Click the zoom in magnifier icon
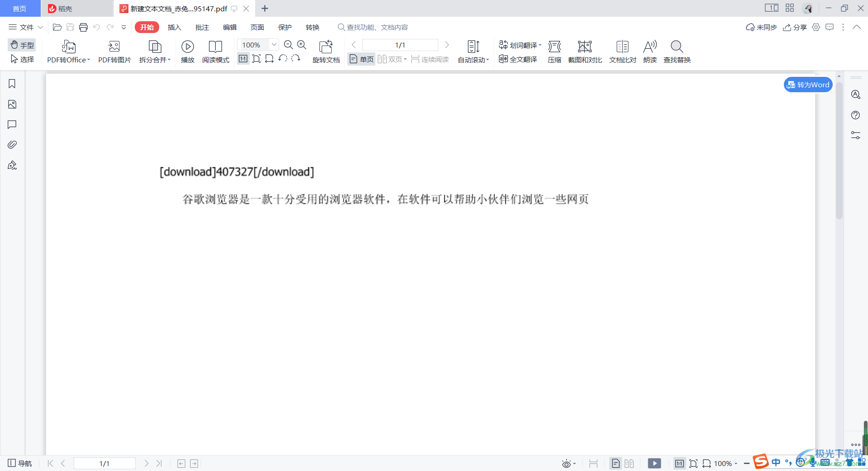This screenshot has height=471, width=868. (302, 45)
